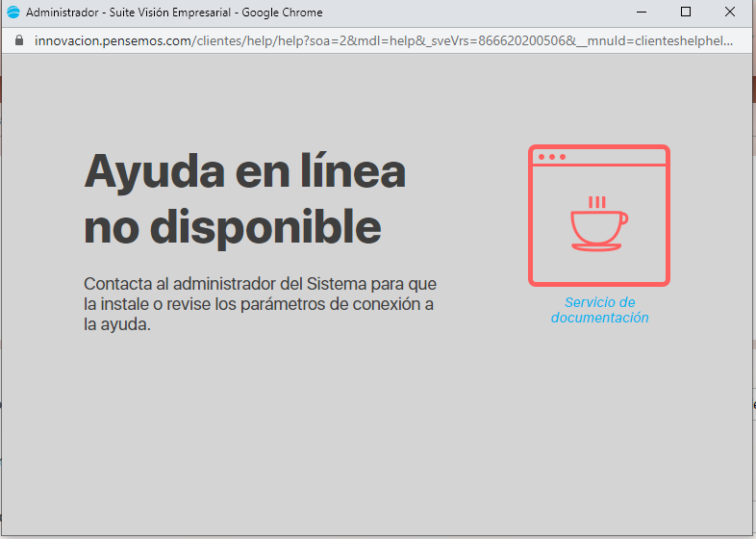Select the innovacion.pensemos.com URL address field

coord(384,40)
